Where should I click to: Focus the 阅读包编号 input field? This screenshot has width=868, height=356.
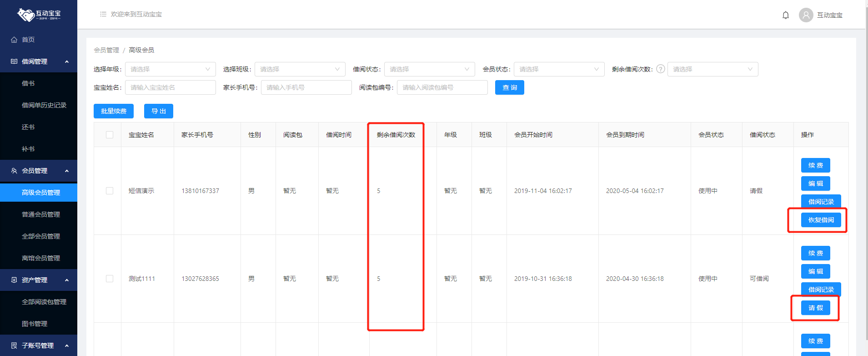coord(442,87)
